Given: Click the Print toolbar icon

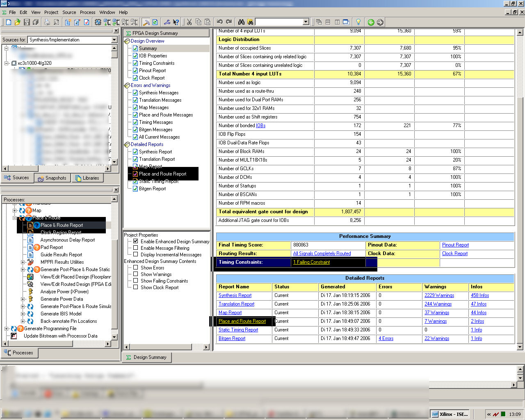Looking at the screenshot, I should click(x=47, y=22).
